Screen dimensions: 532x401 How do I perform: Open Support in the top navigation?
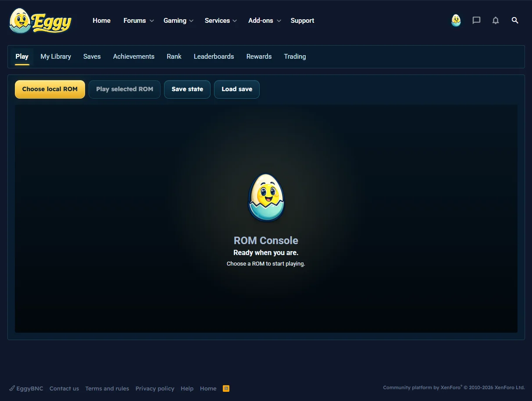click(302, 21)
